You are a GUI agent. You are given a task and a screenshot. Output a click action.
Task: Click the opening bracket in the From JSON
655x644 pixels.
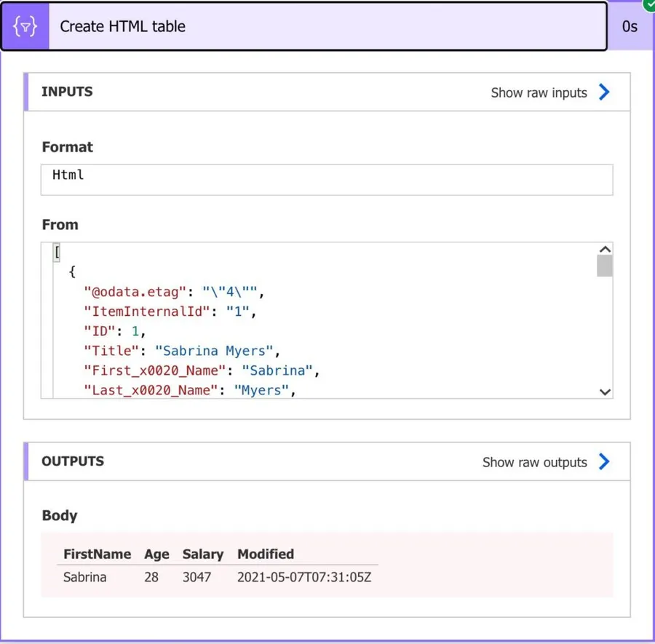coord(57,253)
